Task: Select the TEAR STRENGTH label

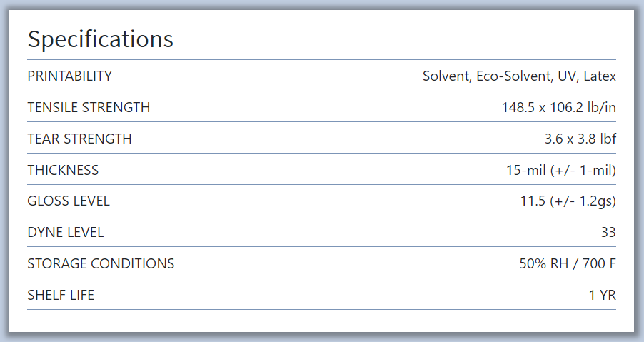Action: pyautogui.click(x=80, y=139)
